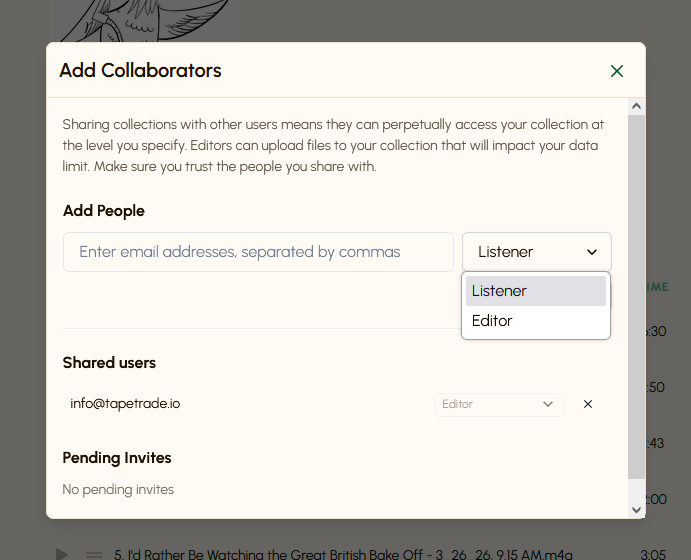Click the scroll up arrow in dialog
This screenshot has width=691, height=560.
coord(636,106)
